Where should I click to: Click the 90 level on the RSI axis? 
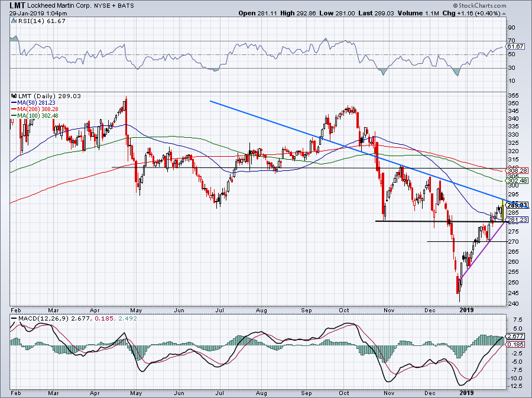tap(512, 28)
